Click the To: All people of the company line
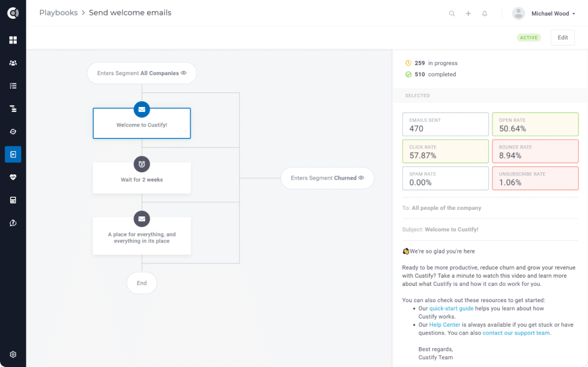Image resolution: width=588 pixels, height=367 pixels. coord(442,208)
